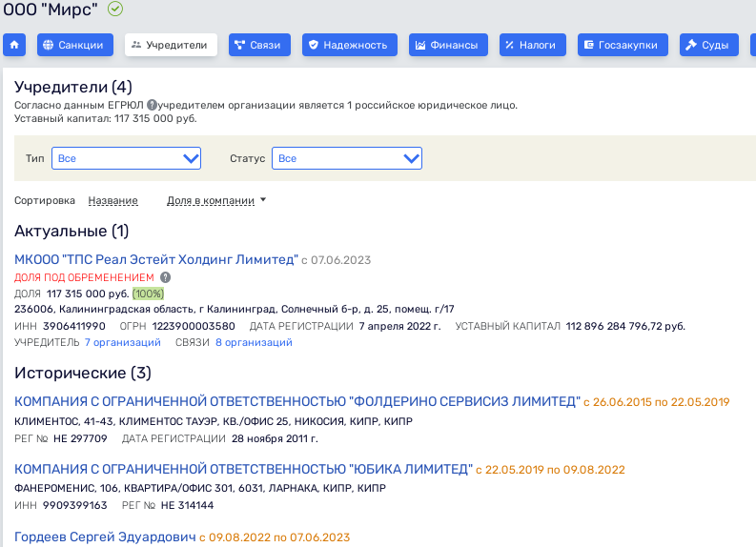Image resolution: width=756 pixels, height=547 pixels.
Task: Open the Налоги tab
Action: (529, 45)
